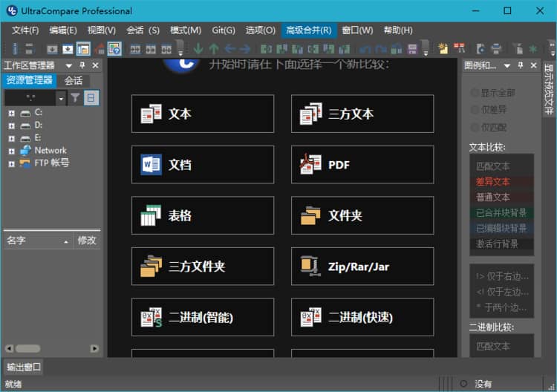557x392 pixels.
Task: Start a Zip/Rar/Jar archive comparison
Action: pos(362,267)
